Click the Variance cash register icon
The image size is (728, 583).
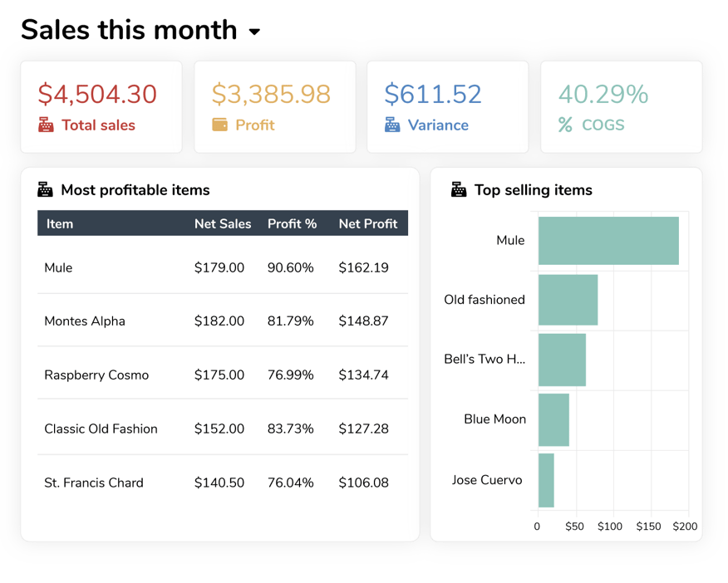(x=391, y=125)
